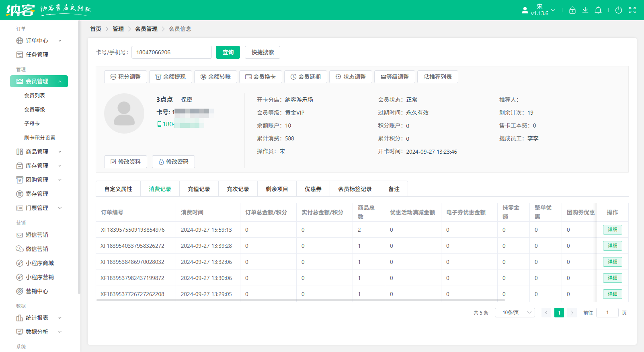Open the user account dropdown 宋

(x=540, y=10)
